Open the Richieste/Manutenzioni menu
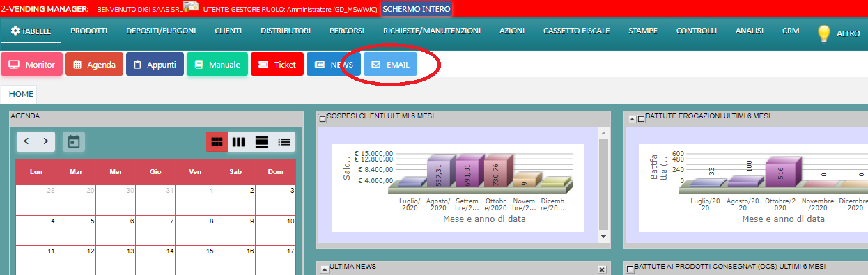This screenshot has height=275, width=868. 432,31
